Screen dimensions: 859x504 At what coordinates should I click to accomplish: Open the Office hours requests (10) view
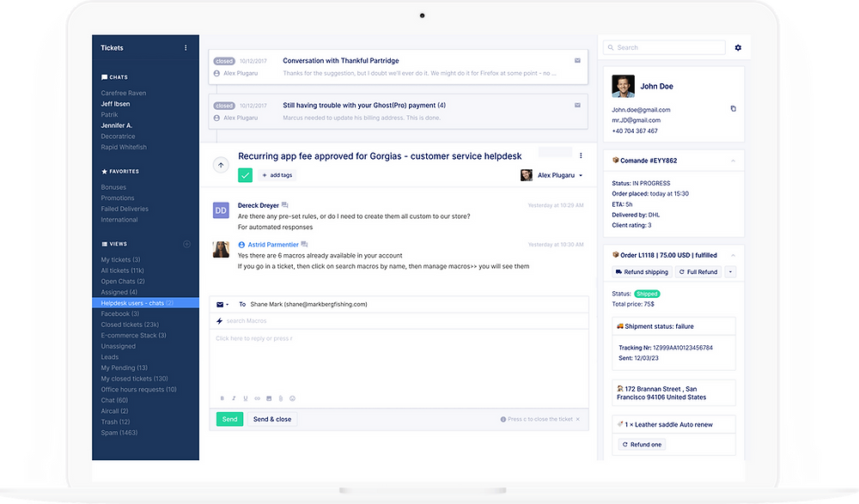pyautogui.click(x=138, y=390)
